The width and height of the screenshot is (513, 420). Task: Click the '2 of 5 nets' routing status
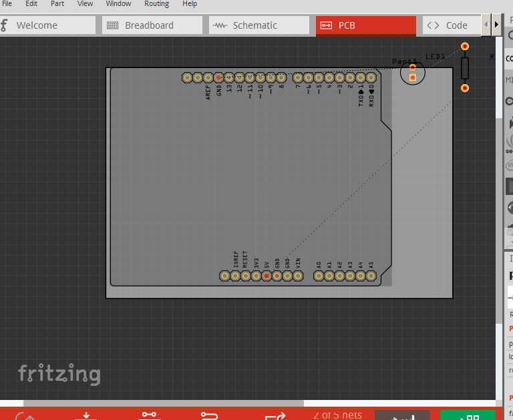(x=337, y=415)
